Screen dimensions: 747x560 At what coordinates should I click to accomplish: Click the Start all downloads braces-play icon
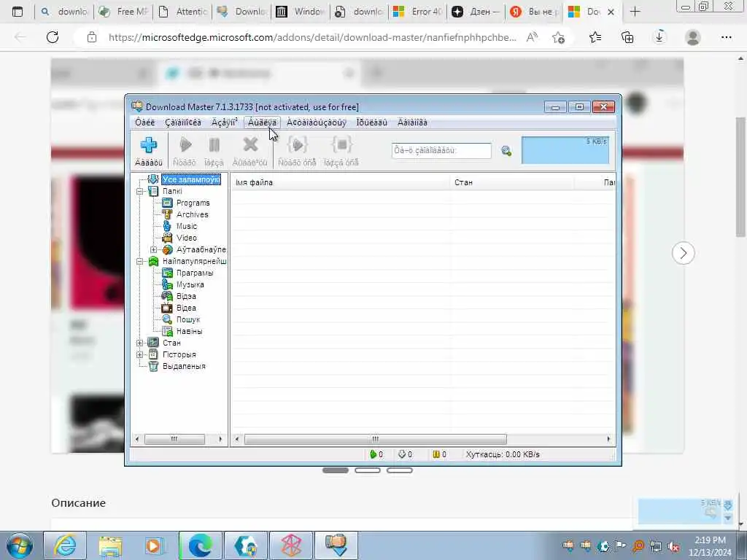[298, 145]
